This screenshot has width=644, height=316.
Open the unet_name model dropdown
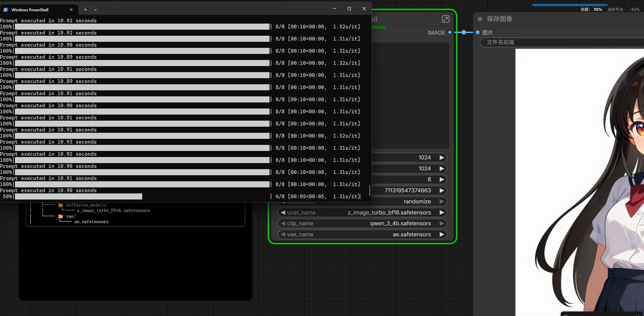tap(362, 213)
